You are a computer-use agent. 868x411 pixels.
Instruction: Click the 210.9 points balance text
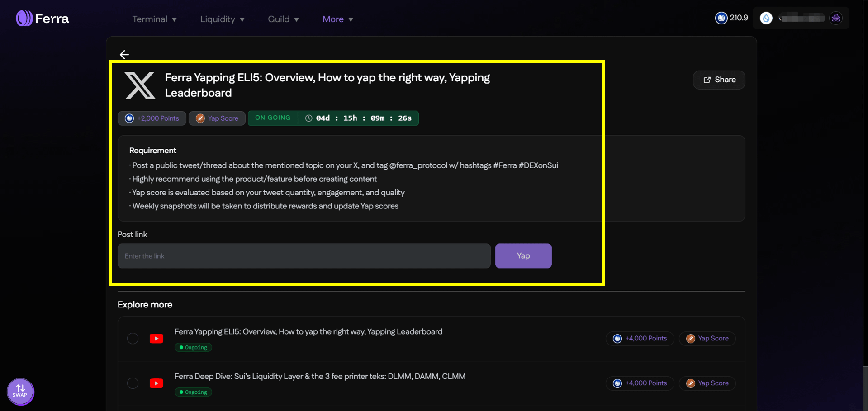tap(739, 18)
